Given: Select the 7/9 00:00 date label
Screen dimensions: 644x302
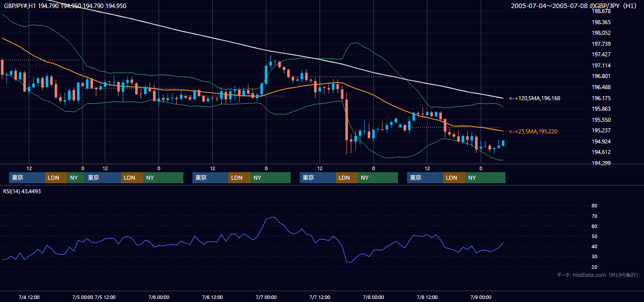Looking at the screenshot, I should (481, 297).
